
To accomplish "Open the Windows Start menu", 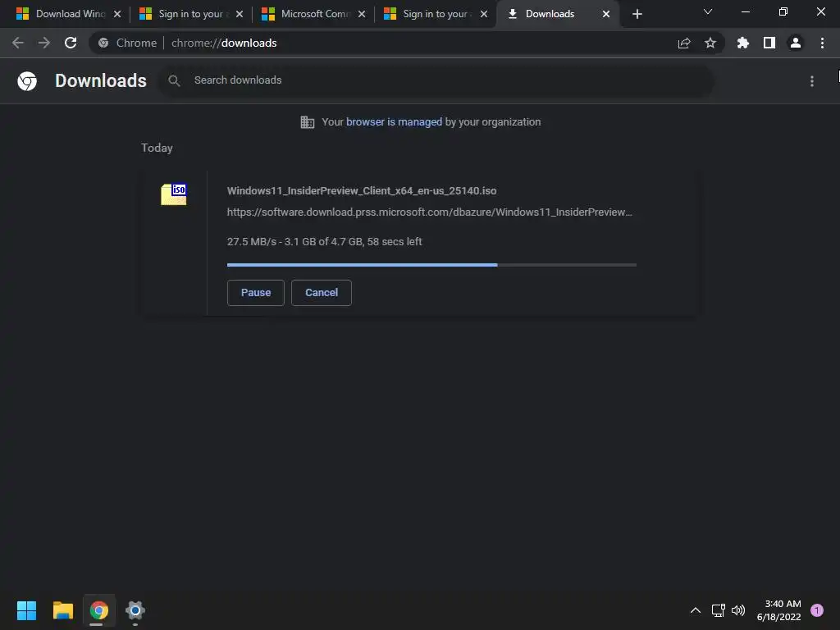I will click(27, 610).
